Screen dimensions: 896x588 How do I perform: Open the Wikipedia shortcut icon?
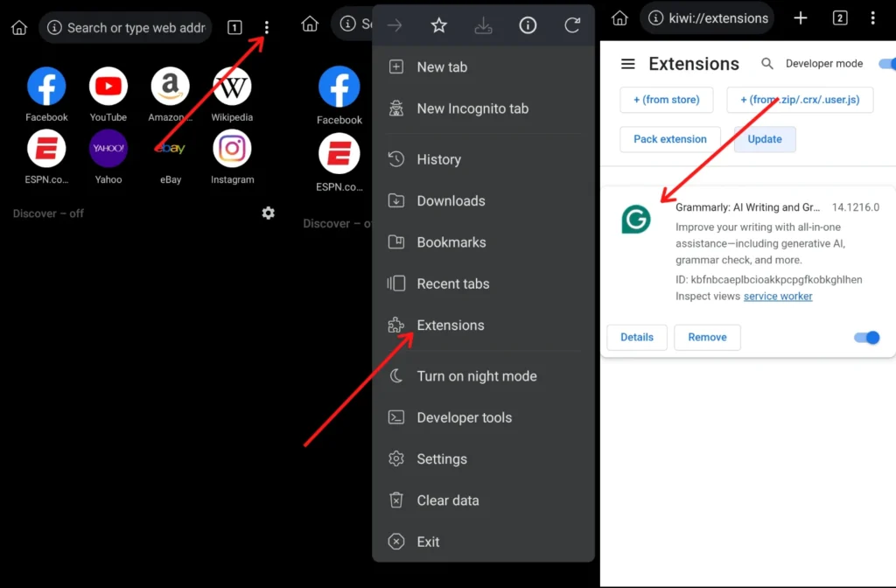pyautogui.click(x=232, y=87)
